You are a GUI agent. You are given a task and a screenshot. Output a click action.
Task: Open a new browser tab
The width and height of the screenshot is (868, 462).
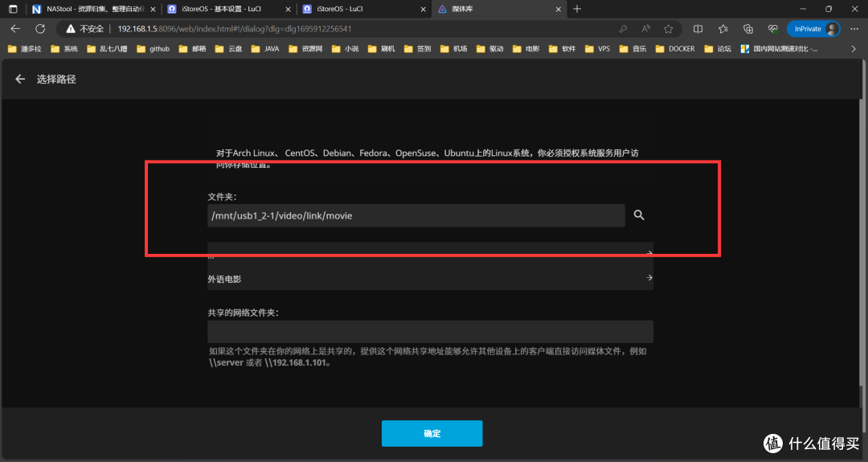pos(577,9)
